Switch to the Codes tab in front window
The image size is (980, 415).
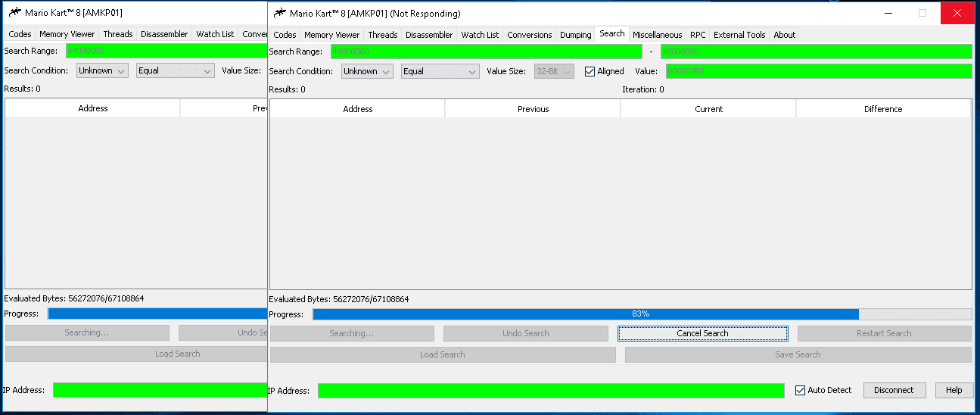tap(285, 35)
